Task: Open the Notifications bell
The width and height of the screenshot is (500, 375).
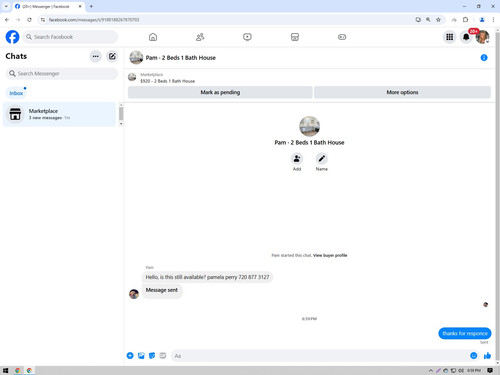Action: [466, 37]
